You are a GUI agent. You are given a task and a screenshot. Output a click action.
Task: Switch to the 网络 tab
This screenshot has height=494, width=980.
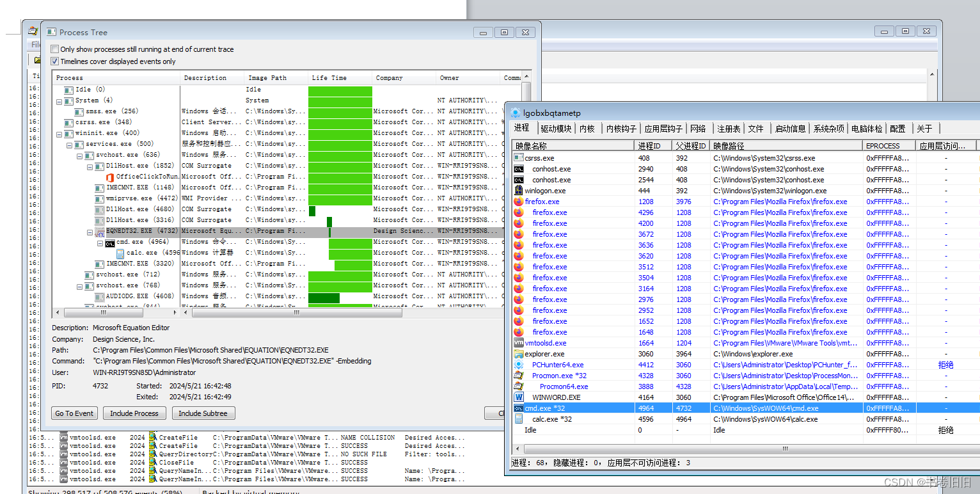[x=698, y=129]
